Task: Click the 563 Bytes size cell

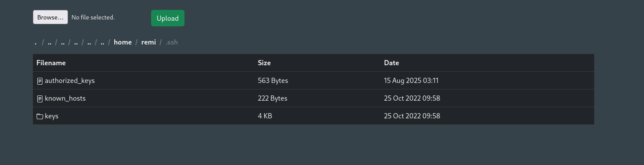Action: 273,80
